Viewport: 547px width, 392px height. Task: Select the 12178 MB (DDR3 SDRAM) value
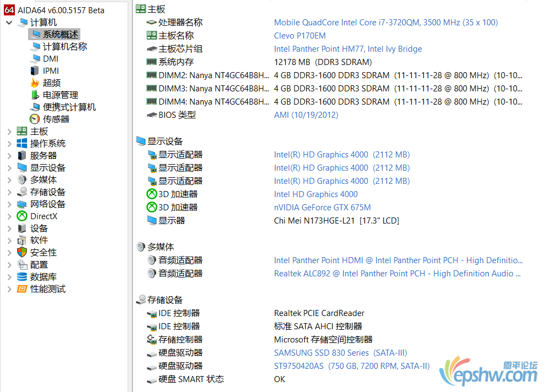(323, 62)
